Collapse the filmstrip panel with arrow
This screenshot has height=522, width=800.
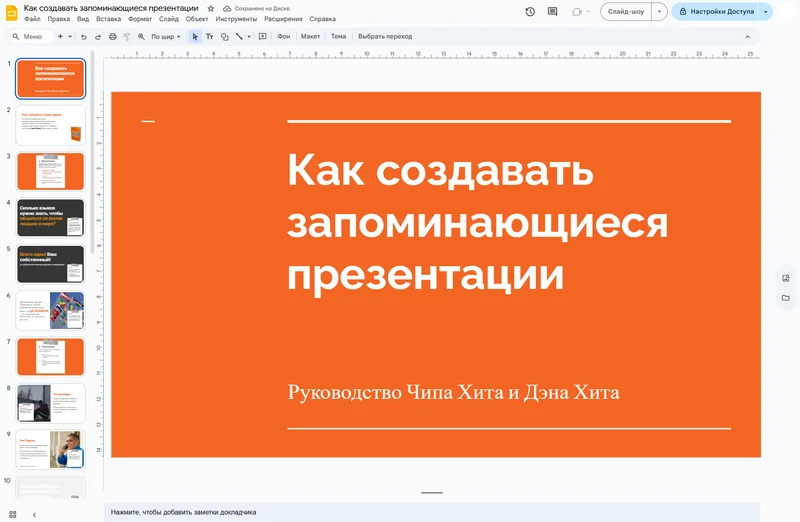click(x=34, y=514)
